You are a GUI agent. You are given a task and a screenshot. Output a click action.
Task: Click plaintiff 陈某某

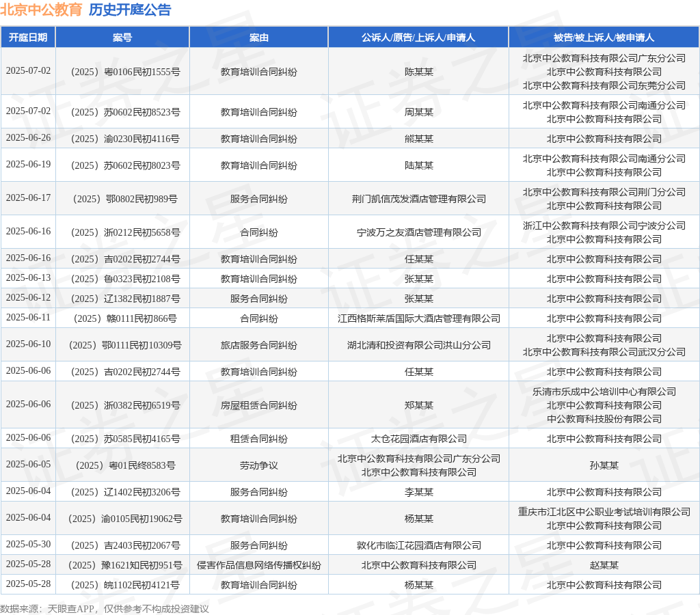419,72
